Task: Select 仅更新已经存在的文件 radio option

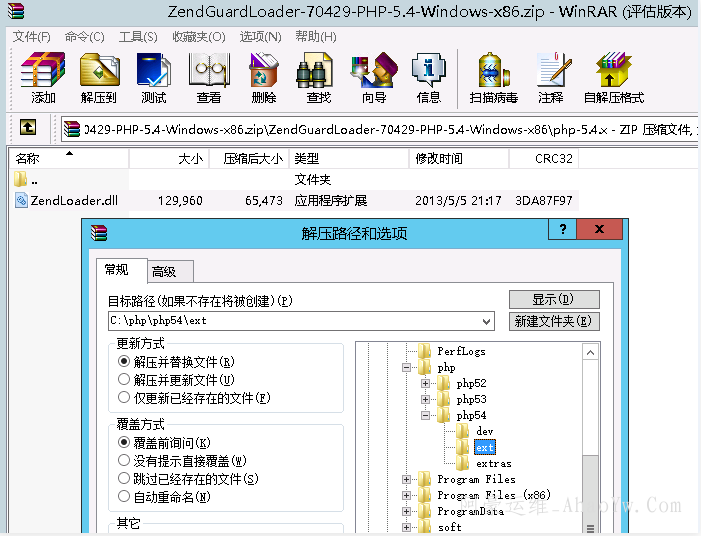Action: (x=125, y=397)
